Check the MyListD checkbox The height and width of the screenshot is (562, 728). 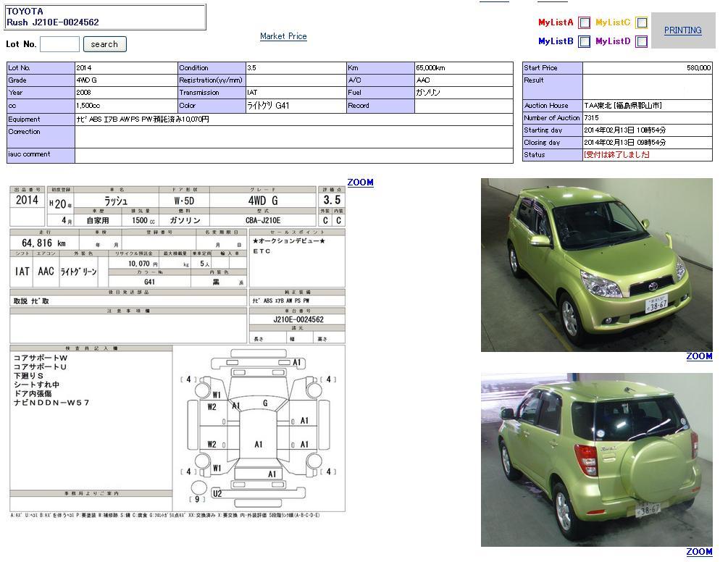[641, 42]
